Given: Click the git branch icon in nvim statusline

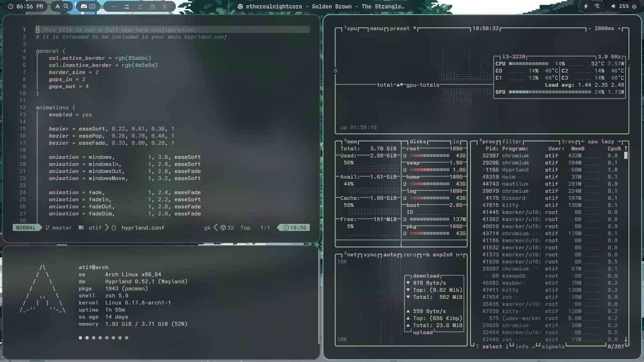Looking at the screenshot, I should pyautogui.click(x=48, y=228).
